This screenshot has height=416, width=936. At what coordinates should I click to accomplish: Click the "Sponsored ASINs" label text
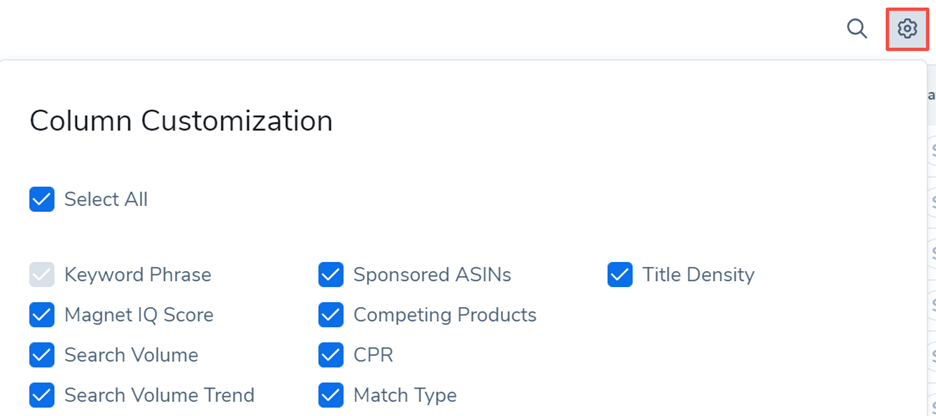(432, 274)
